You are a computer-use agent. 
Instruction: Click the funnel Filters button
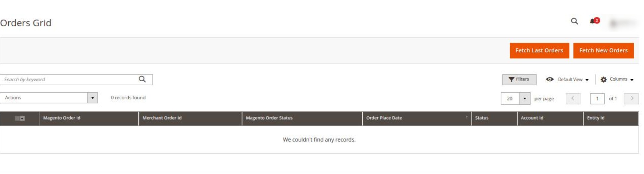pos(519,79)
